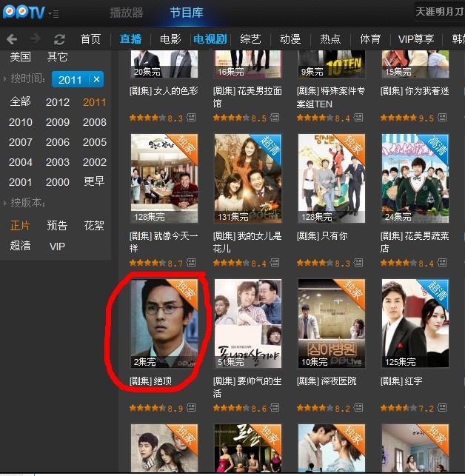The width and height of the screenshot is (465, 476).
Task: Open details icon beside 花美男拉面馆 rating 8.5
Action: (275, 117)
